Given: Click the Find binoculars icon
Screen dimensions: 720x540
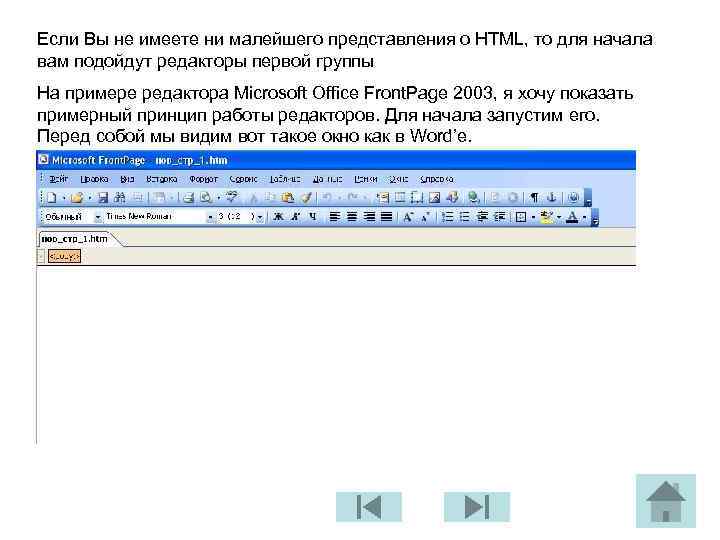Looking at the screenshot, I should (x=119, y=198).
